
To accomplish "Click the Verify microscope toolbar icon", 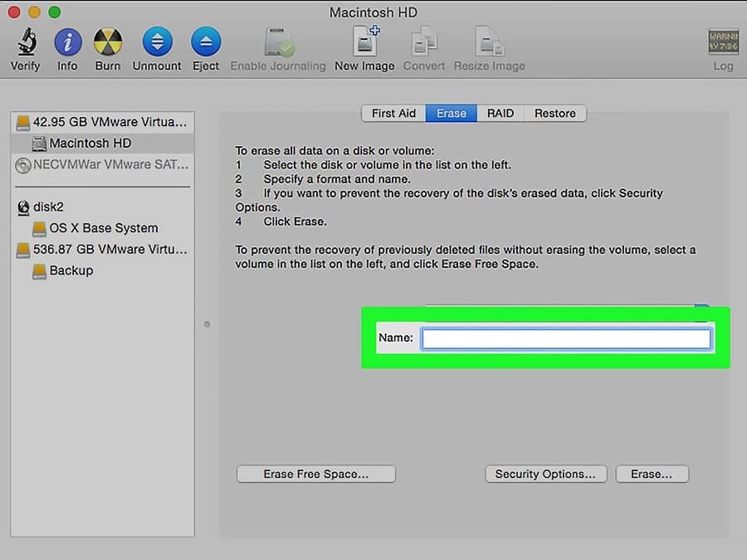I will pyautogui.click(x=27, y=42).
